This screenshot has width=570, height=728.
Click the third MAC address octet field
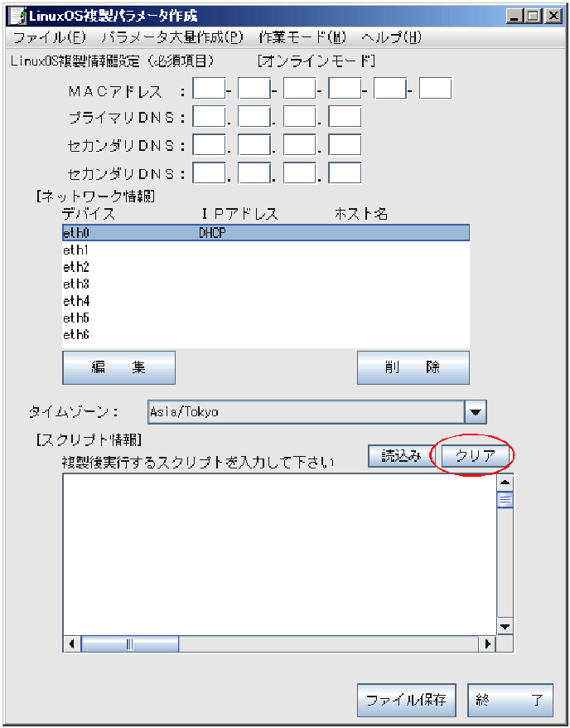coord(300,88)
